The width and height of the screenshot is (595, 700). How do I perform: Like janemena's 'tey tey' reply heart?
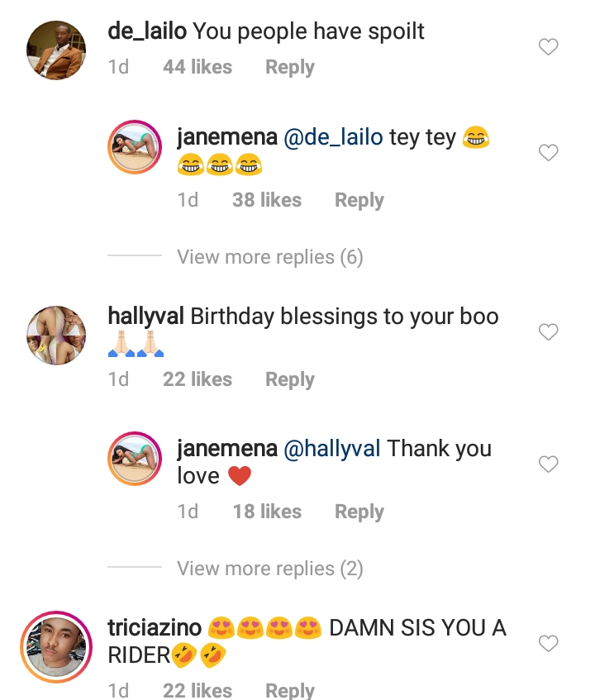[x=549, y=153]
